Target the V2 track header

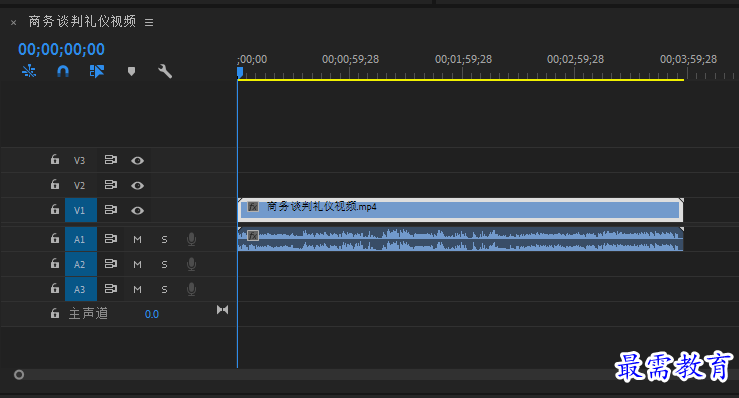pos(79,185)
